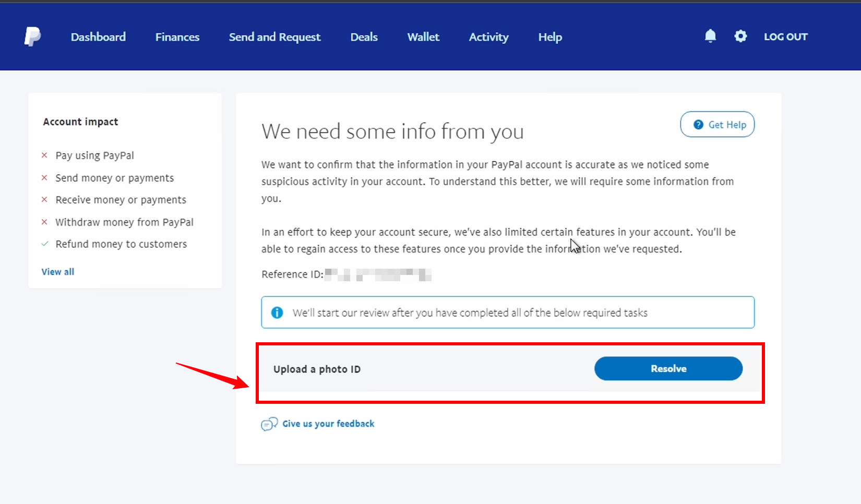Go to the Finances menu
This screenshot has height=504, width=861.
(x=177, y=37)
